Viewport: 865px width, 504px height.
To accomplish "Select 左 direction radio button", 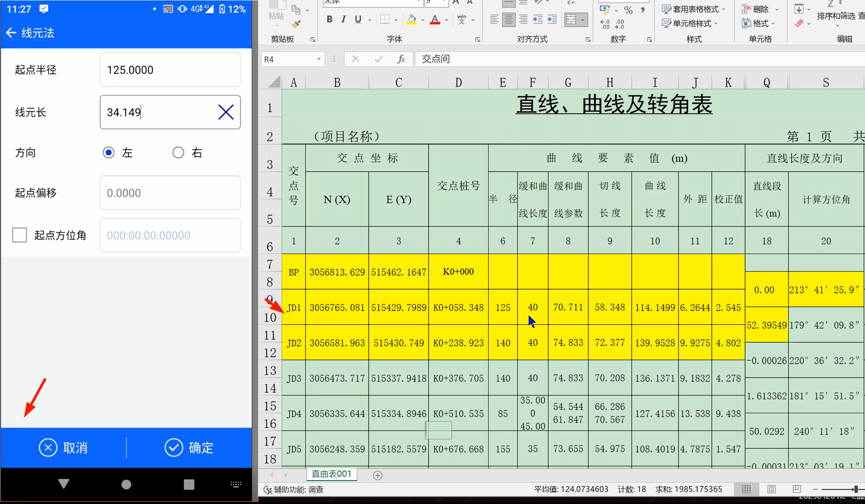I will [108, 153].
